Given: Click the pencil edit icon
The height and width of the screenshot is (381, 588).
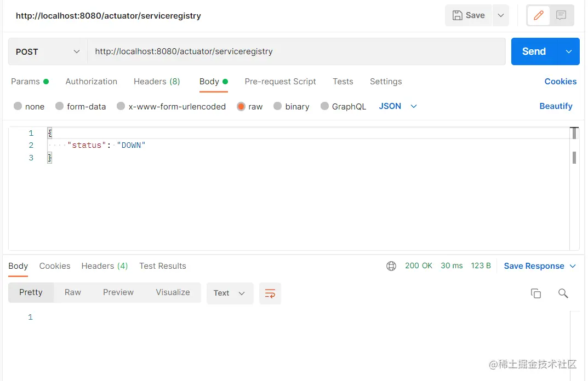Looking at the screenshot, I should click(539, 15).
